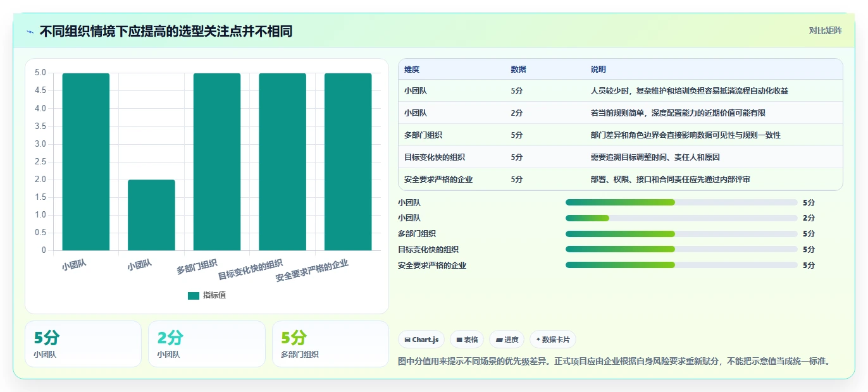Click the footnote about 优先级差异
868x392 pixels.
[614, 362]
